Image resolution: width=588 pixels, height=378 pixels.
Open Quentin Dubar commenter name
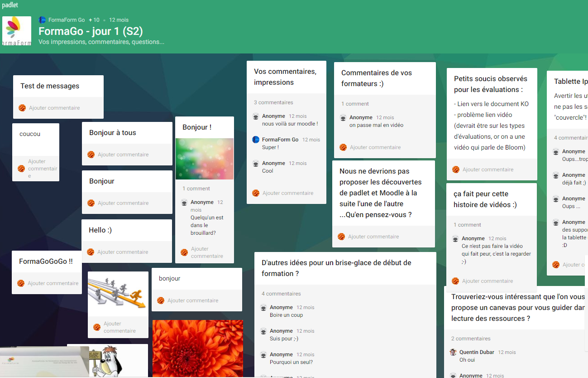point(477,352)
